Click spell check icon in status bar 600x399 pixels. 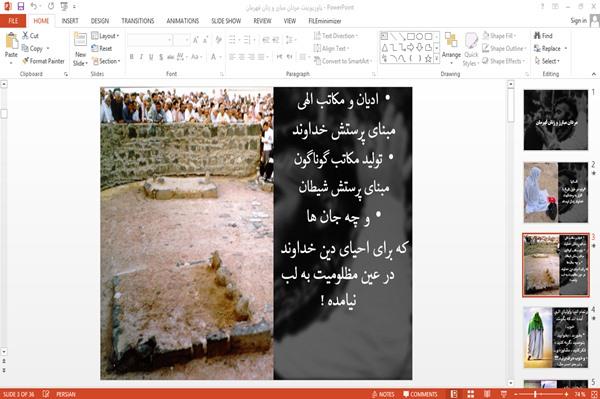coord(46,394)
